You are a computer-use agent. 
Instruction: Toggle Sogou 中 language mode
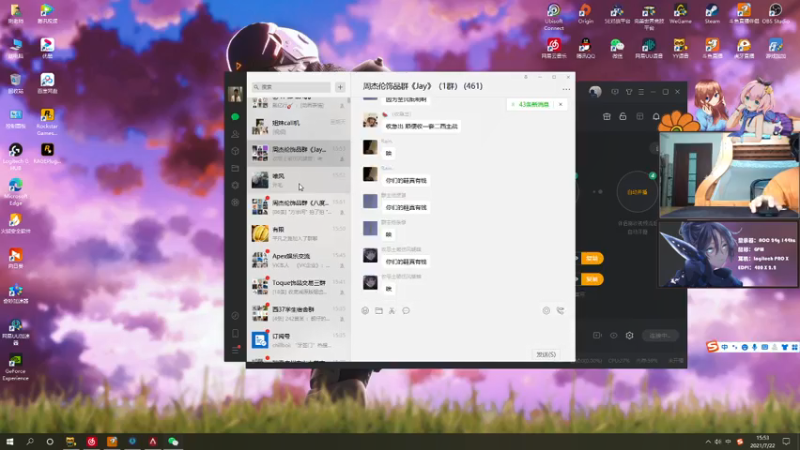724,347
